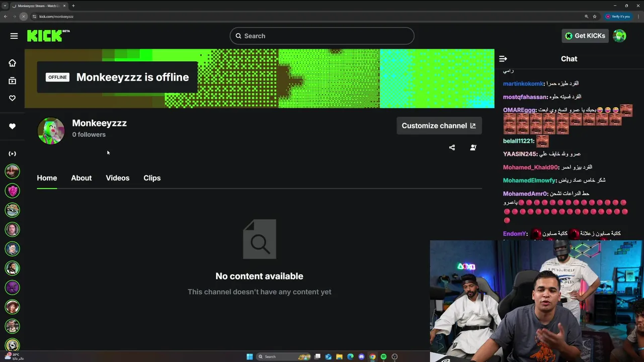Open the profile avatar at top right
The height and width of the screenshot is (362, 644).
pos(619,36)
